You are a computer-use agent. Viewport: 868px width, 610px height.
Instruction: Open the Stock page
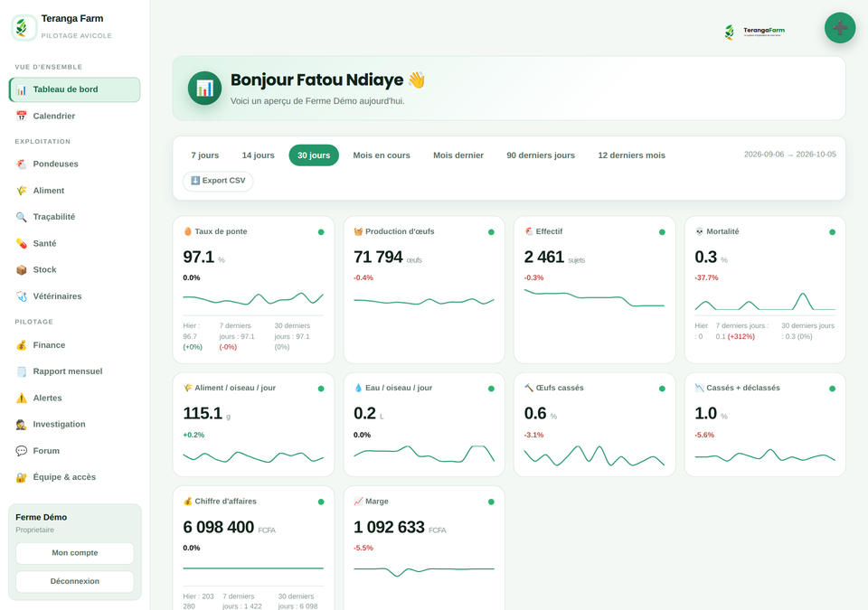point(75,269)
